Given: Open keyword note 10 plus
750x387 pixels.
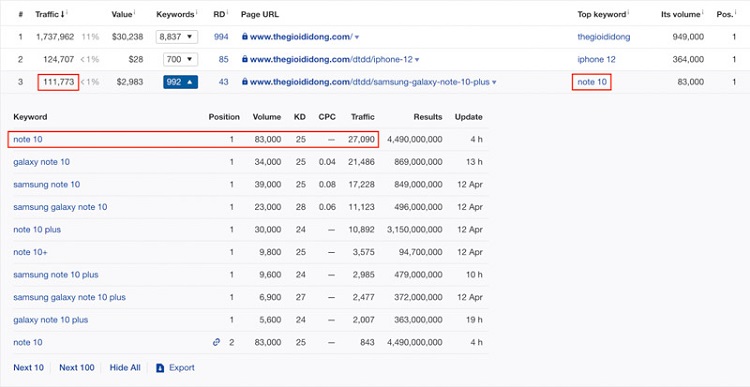Looking at the screenshot, I should pyautogui.click(x=37, y=230).
